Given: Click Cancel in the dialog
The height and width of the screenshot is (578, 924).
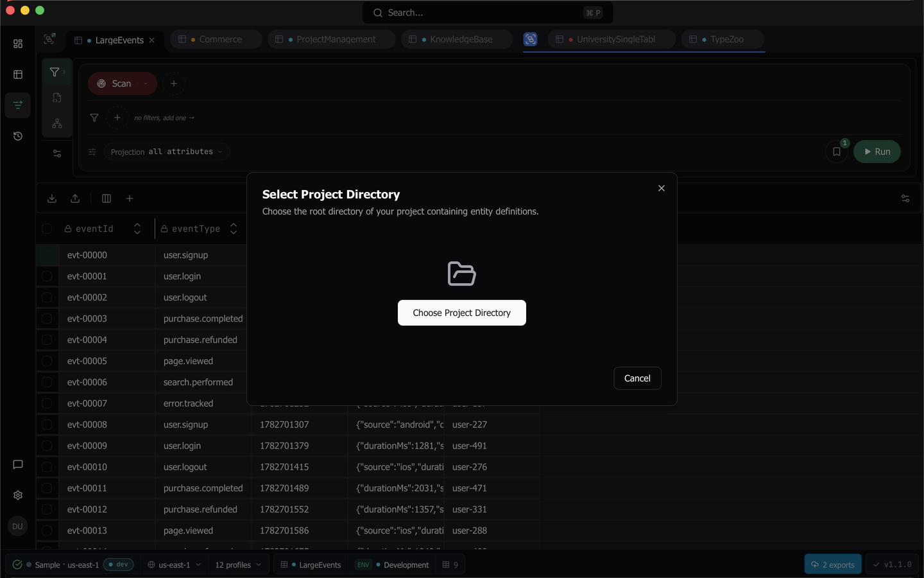Looking at the screenshot, I should (637, 378).
